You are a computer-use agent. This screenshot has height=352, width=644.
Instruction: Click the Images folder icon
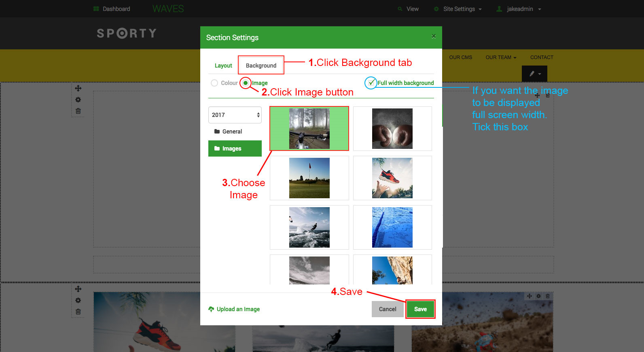click(217, 148)
